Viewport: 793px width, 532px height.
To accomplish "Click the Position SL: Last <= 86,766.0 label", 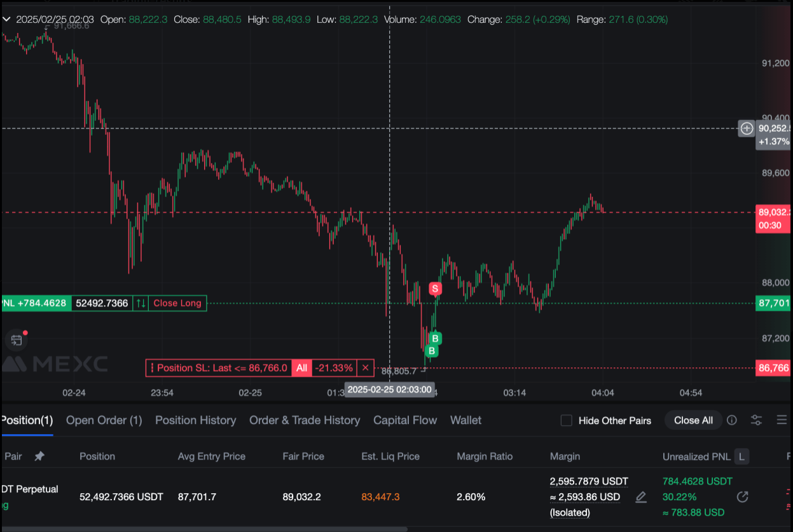I will 222,368.
